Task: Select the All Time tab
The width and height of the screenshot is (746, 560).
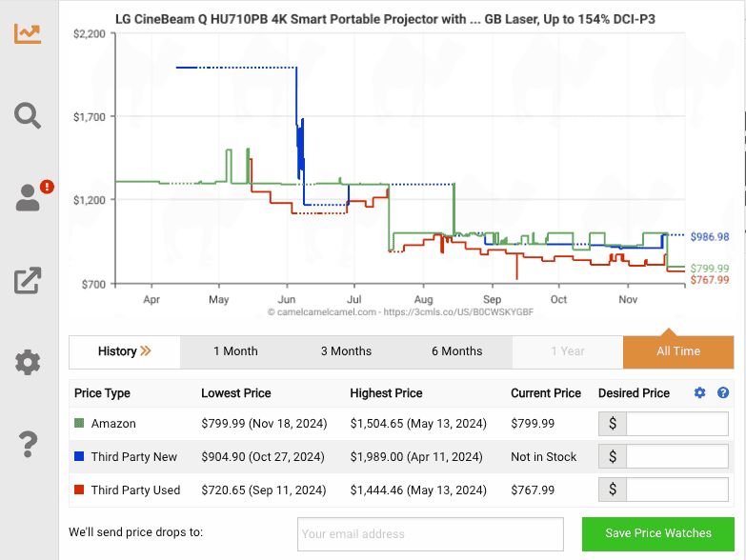Action: pos(678,351)
